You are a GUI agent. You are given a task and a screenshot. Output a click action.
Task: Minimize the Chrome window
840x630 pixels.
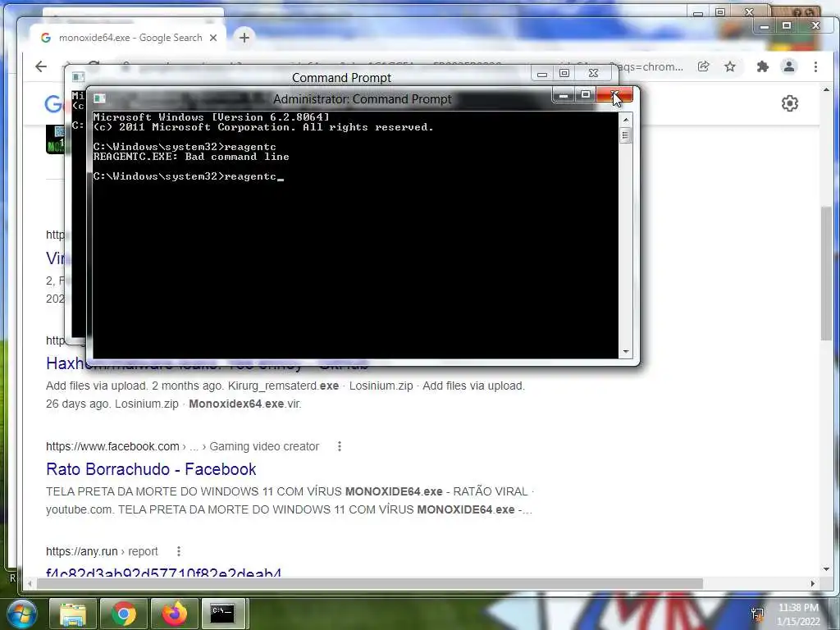(x=765, y=25)
